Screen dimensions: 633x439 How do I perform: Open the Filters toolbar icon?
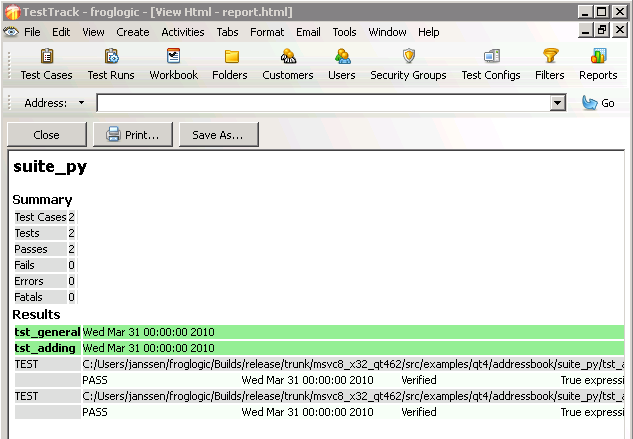tap(550, 64)
